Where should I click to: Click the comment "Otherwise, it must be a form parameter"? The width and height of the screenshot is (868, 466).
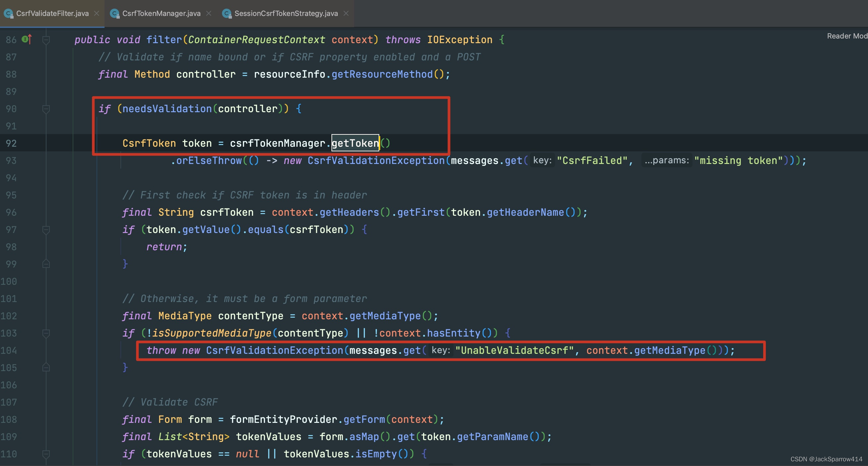(245, 298)
